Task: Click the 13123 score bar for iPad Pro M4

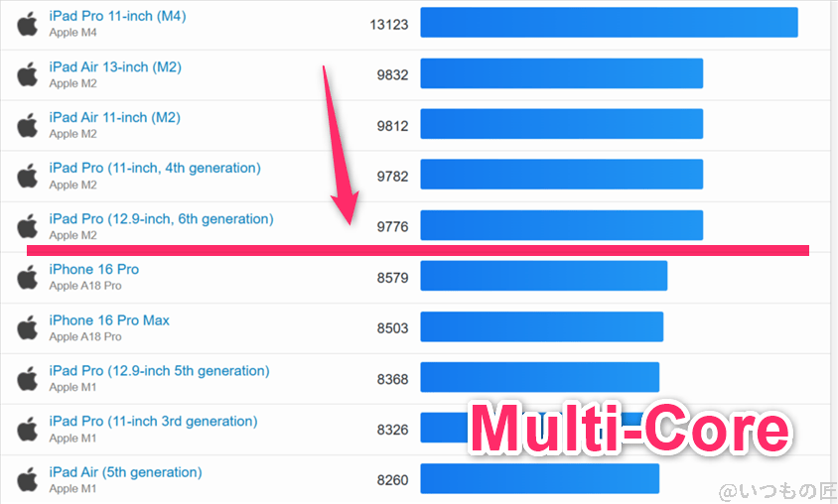Action: (609, 23)
